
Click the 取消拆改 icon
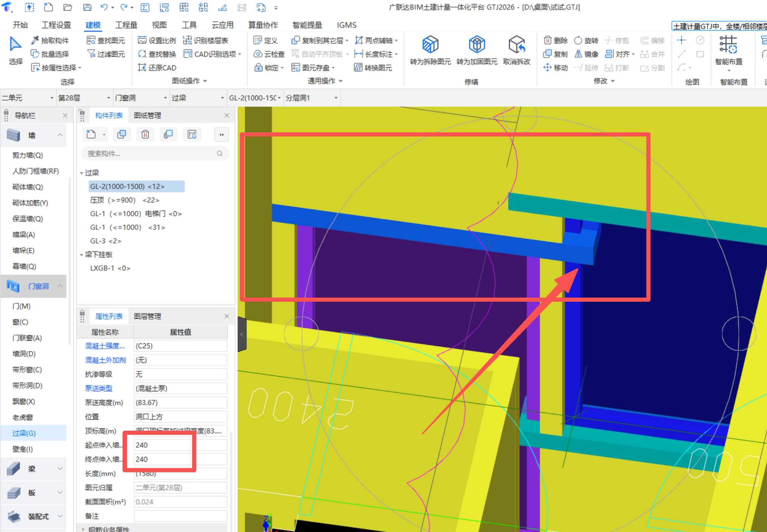tap(516, 45)
